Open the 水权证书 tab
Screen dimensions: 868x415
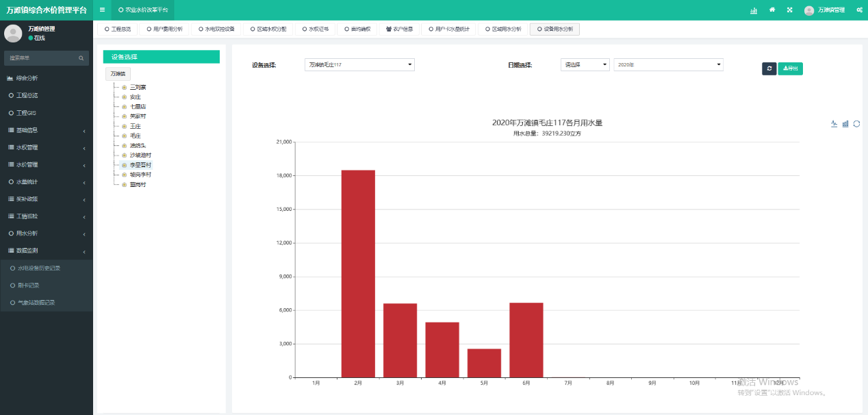coord(315,29)
